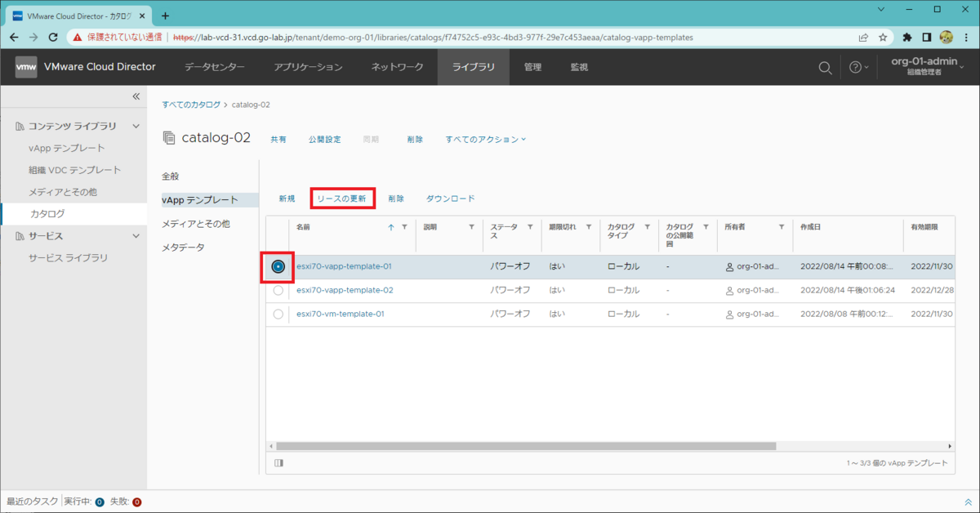Select radio for esxi70-vapp-template-01

pos(278,266)
